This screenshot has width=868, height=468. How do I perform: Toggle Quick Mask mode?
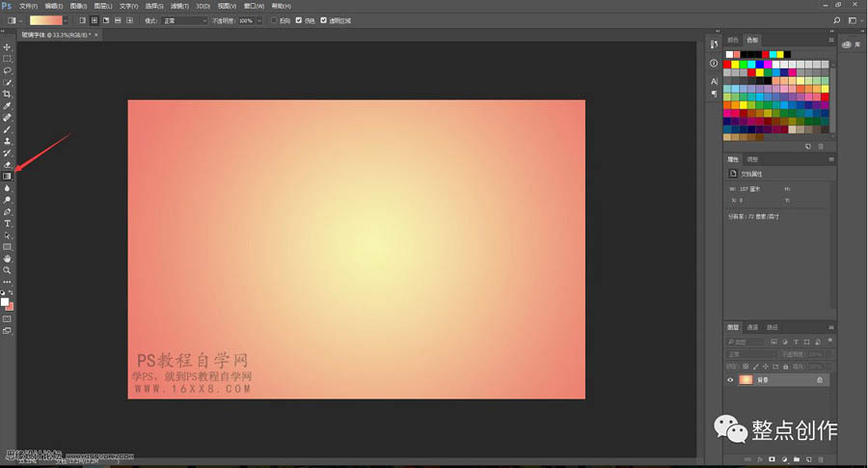click(x=7, y=319)
